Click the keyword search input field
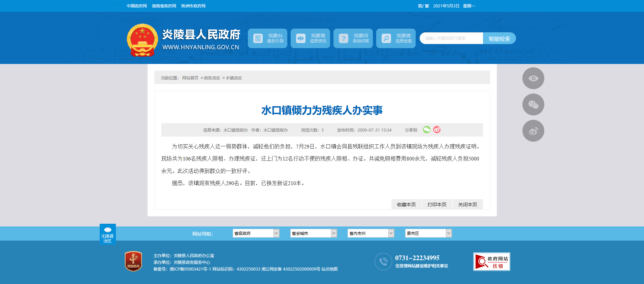Image resolution: width=644 pixels, height=284 pixels. (451, 38)
